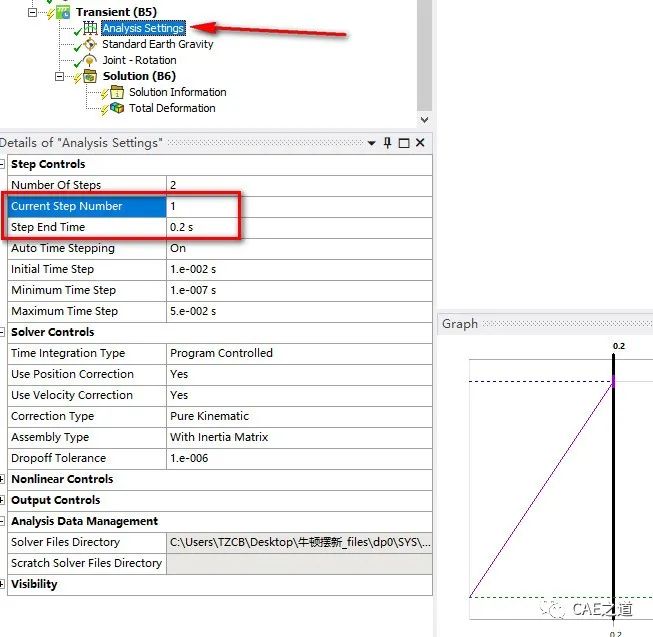Image resolution: width=653 pixels, height=637 pixels.
Task: Collapse the Solution (B6) tree node
Action: point(60,76)
